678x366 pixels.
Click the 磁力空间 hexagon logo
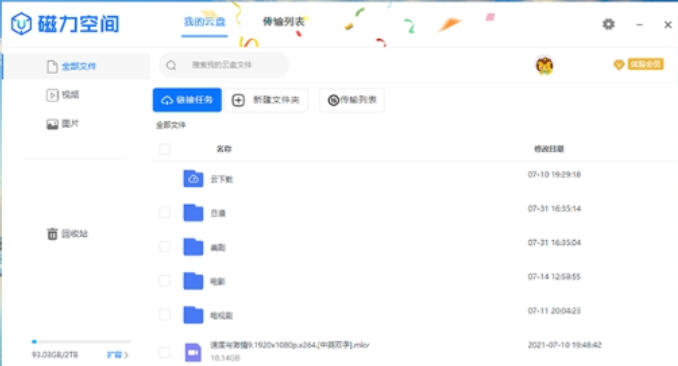tap(21, 23)
